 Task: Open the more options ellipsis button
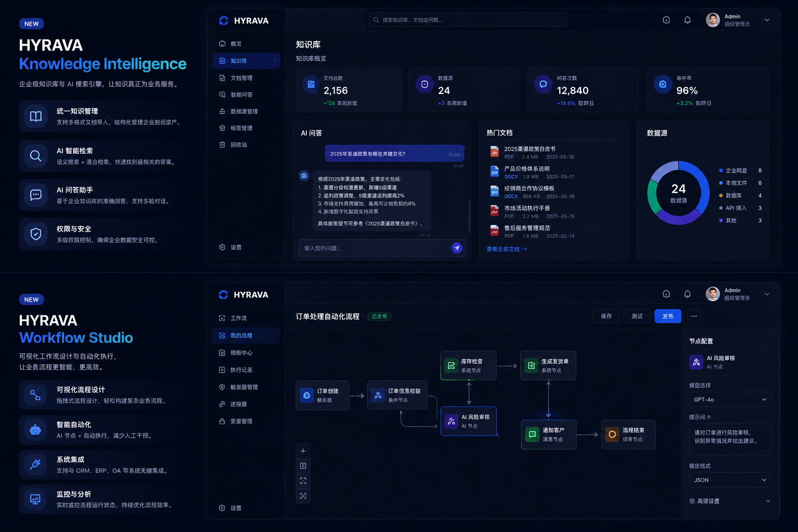tap(694, 316)
